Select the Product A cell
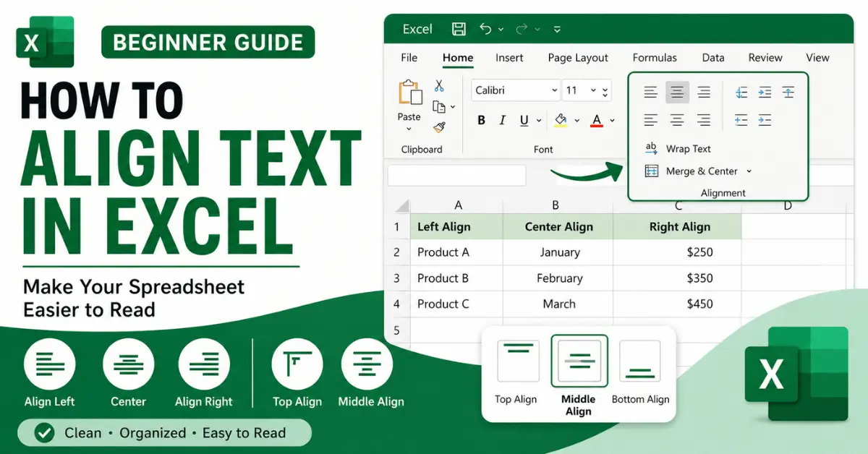Screen dimensions: 868x454 point(456,252)
